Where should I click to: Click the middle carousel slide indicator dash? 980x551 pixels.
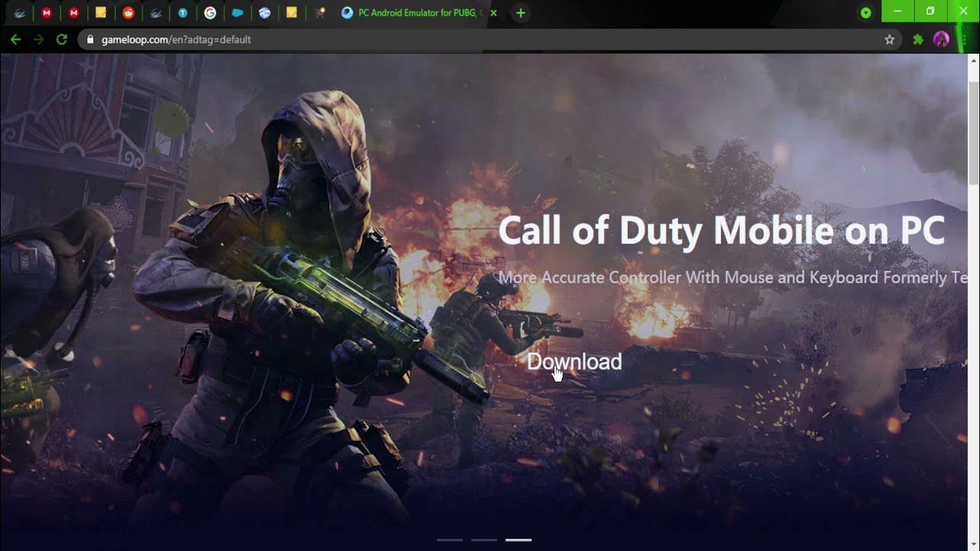click(484, 540)
